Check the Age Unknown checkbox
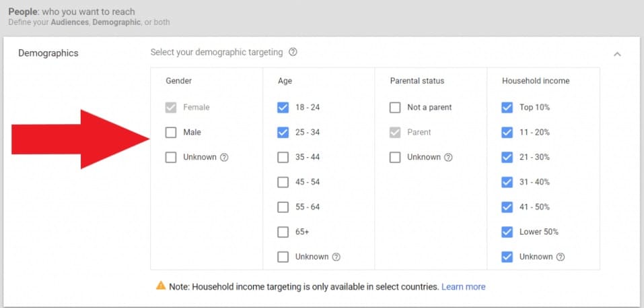644x308 pixels. click(283, 257)
